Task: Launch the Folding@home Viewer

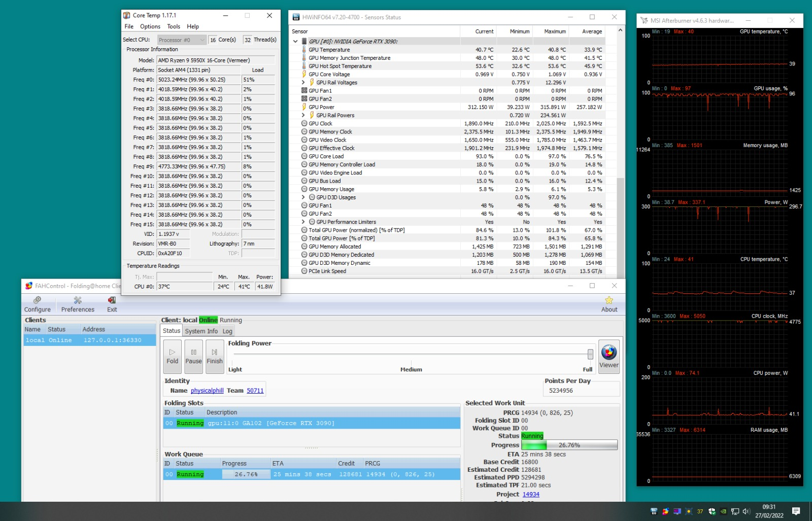Action: point(608,356)
